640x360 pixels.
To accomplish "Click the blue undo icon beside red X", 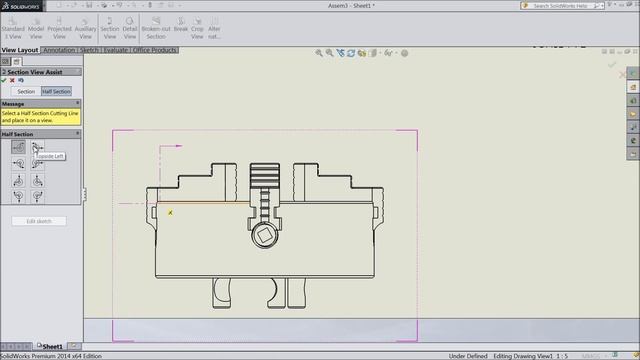I will tap(21, 80).
